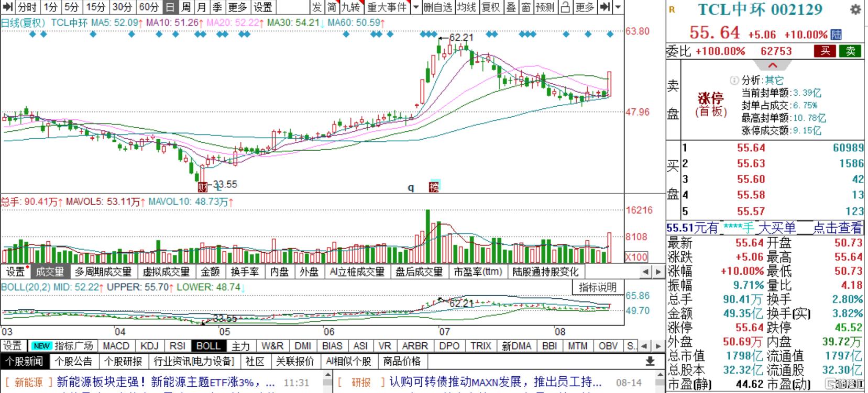Click the info icon next to 分析
868x393 pixels.
pos(734,80)
